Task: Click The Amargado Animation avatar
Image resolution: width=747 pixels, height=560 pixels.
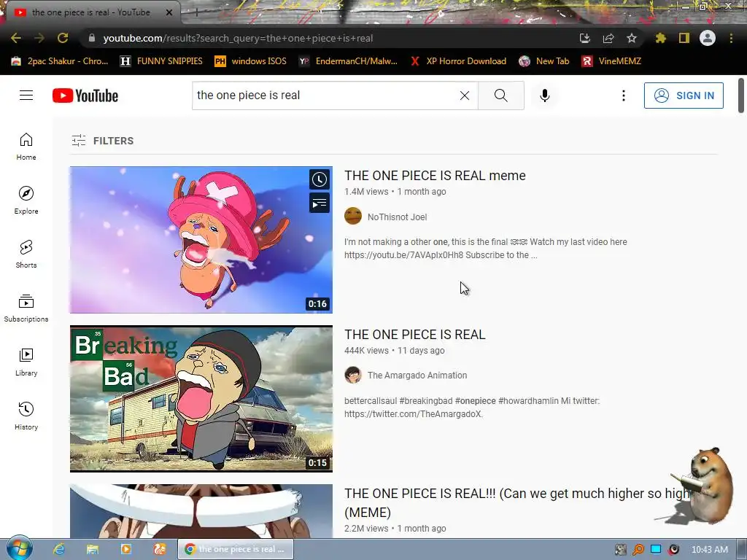Action: pos(353,375)
